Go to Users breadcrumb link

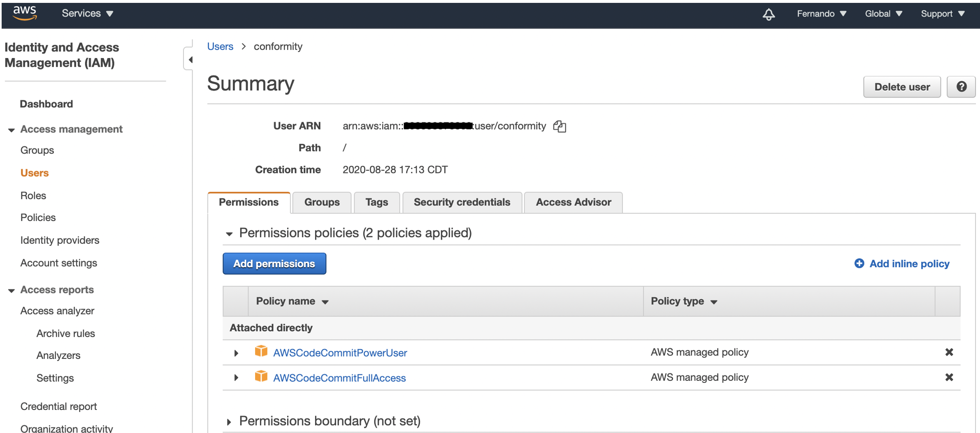(x=220, y=47)
